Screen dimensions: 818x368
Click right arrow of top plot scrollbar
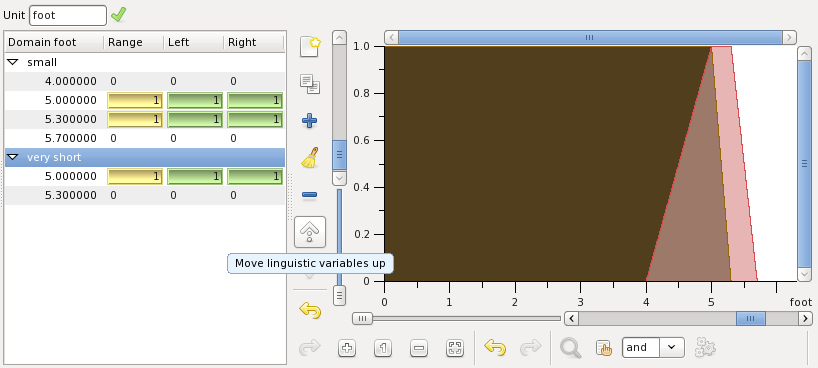[x=790, y=38]
